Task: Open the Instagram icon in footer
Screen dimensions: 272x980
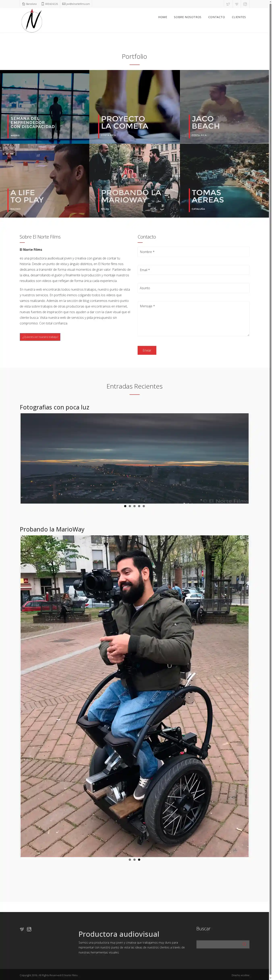Action: tap(29, 929)
